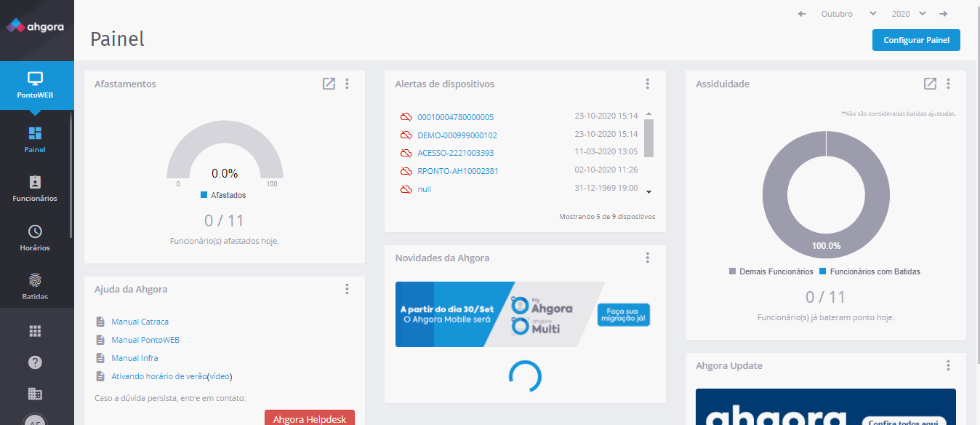Click the Ahgora Helpdesk button
The image size is (980, 425).
coord(310,418)
